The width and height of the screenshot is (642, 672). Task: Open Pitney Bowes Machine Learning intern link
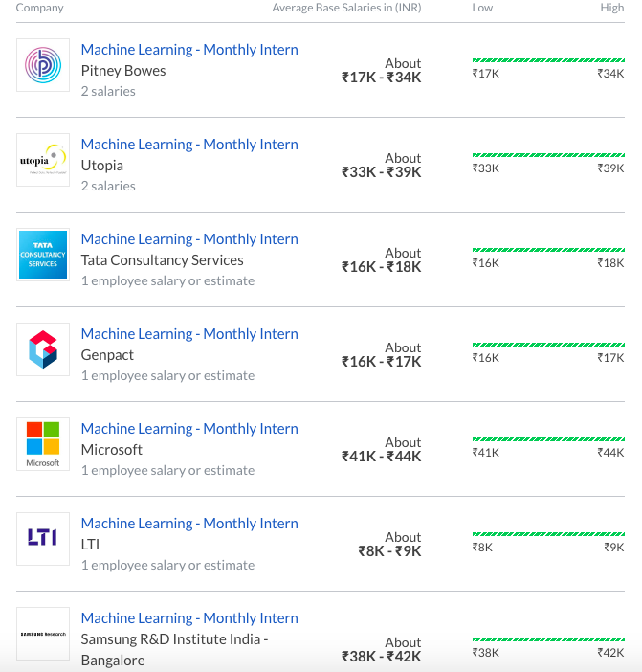pos(189,50)
